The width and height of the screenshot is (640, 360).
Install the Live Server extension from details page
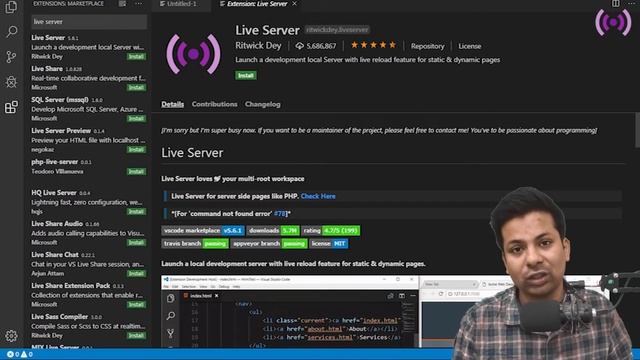[246, 76]
